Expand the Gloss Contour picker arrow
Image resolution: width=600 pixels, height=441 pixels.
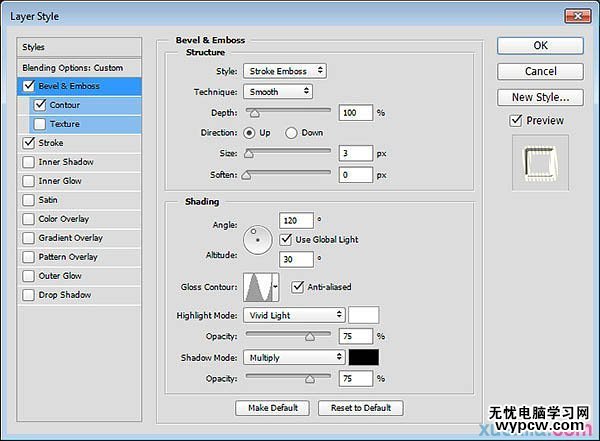(x=275, y=287)
